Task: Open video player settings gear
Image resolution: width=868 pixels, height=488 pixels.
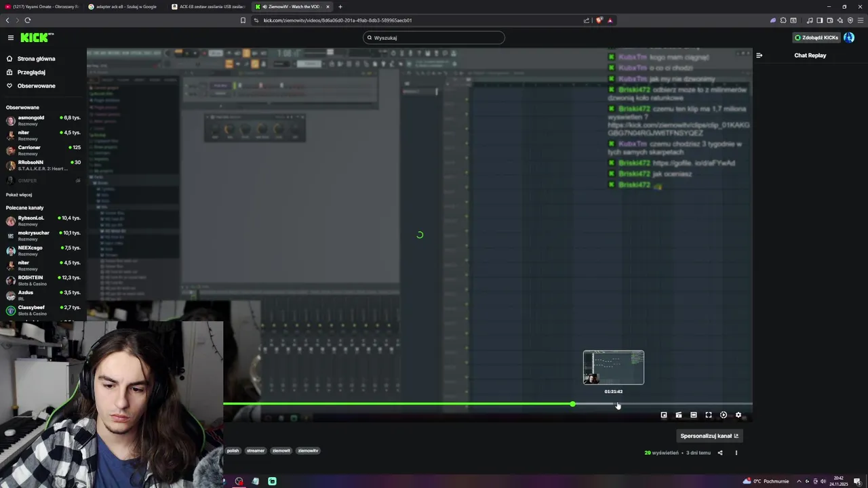Action: [x=738, y=415]
